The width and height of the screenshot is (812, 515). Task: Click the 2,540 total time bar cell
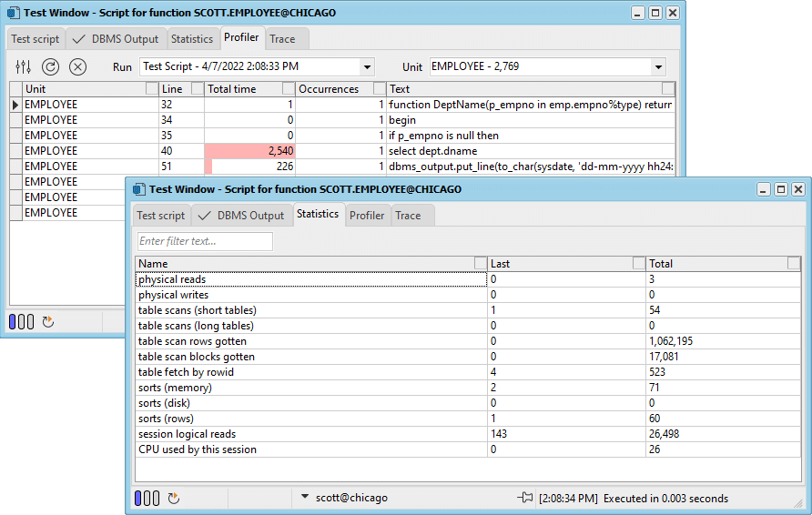coord(249,151)
